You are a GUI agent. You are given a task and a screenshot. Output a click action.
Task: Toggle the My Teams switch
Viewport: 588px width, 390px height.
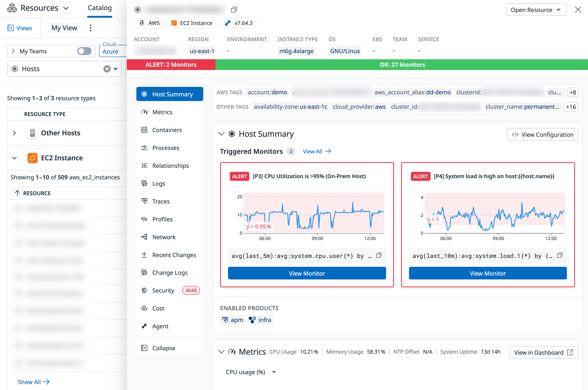click(84, 51)
